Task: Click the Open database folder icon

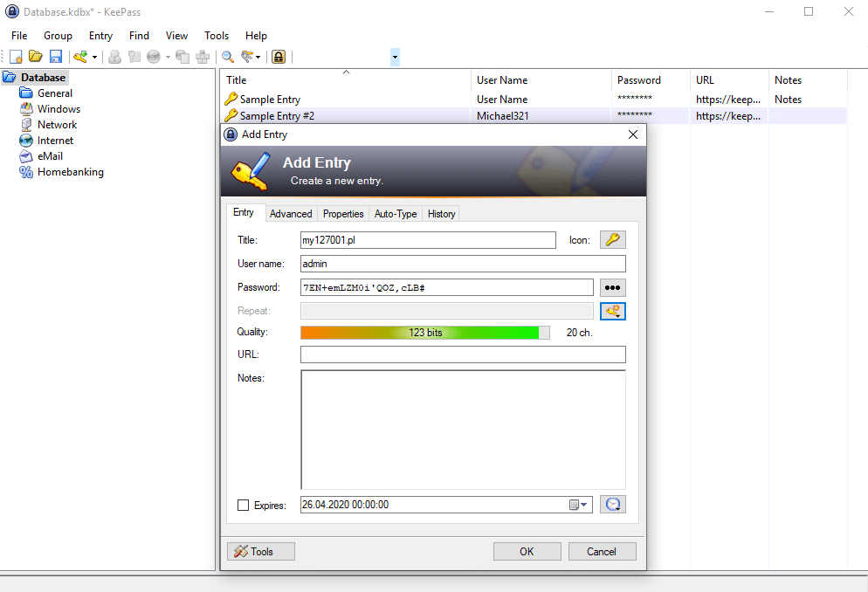Action: click(36, 57)
